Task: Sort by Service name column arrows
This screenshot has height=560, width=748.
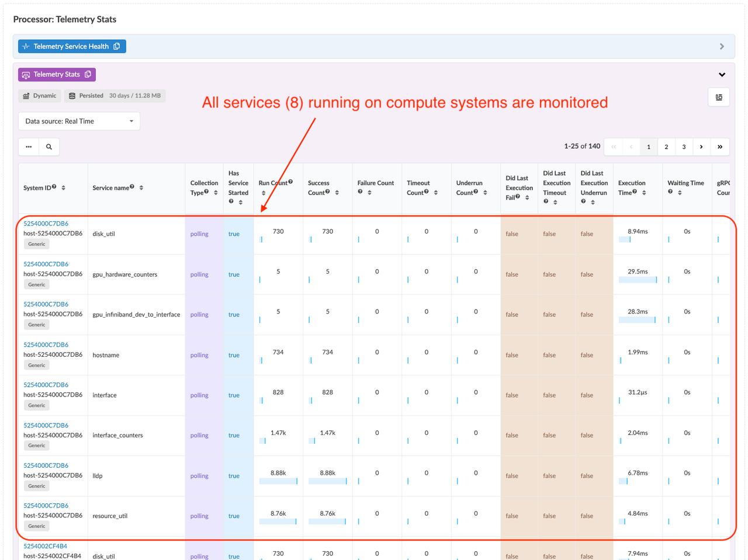Action: point(141,188)
